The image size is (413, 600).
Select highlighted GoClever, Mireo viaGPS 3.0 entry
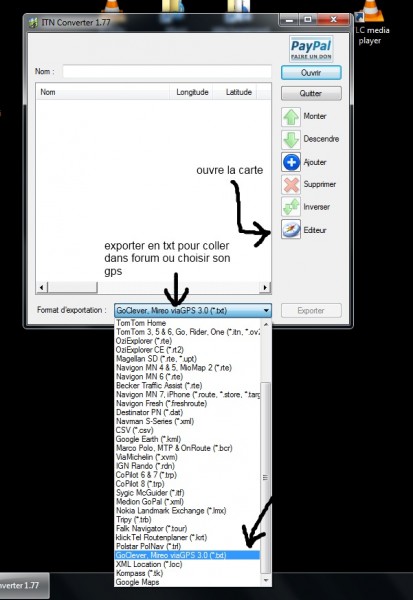(x=188, y=555)
